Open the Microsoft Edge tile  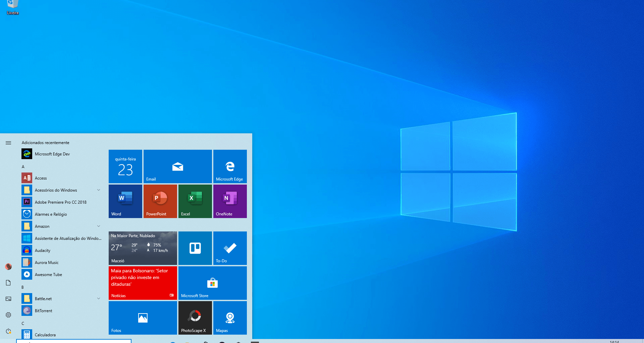click(230, 166)
